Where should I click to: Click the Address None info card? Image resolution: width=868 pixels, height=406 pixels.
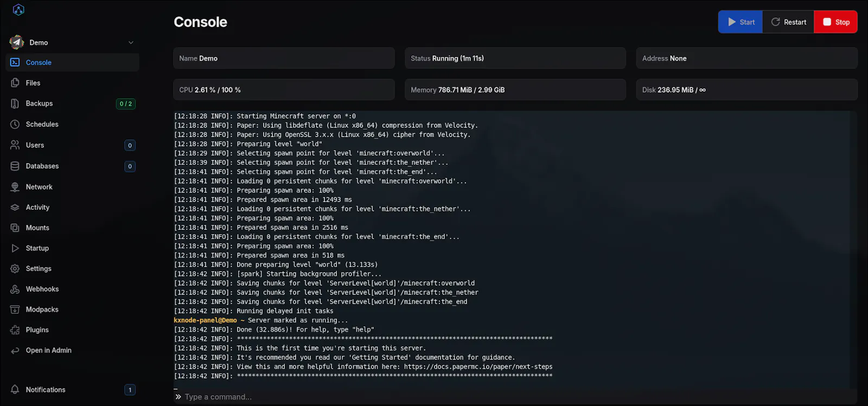tap(747, 58)
